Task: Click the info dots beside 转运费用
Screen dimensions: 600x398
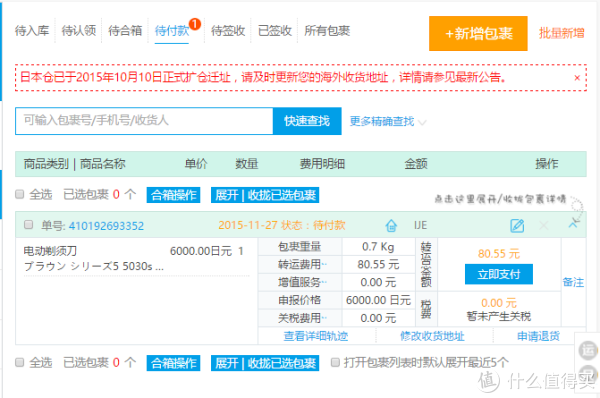Action: (x=324, y=264)
